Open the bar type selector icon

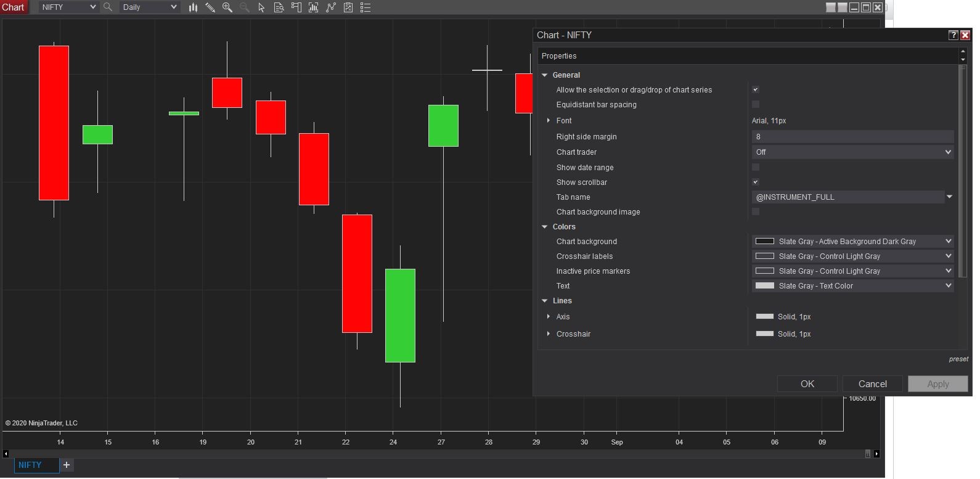[193, 7]
